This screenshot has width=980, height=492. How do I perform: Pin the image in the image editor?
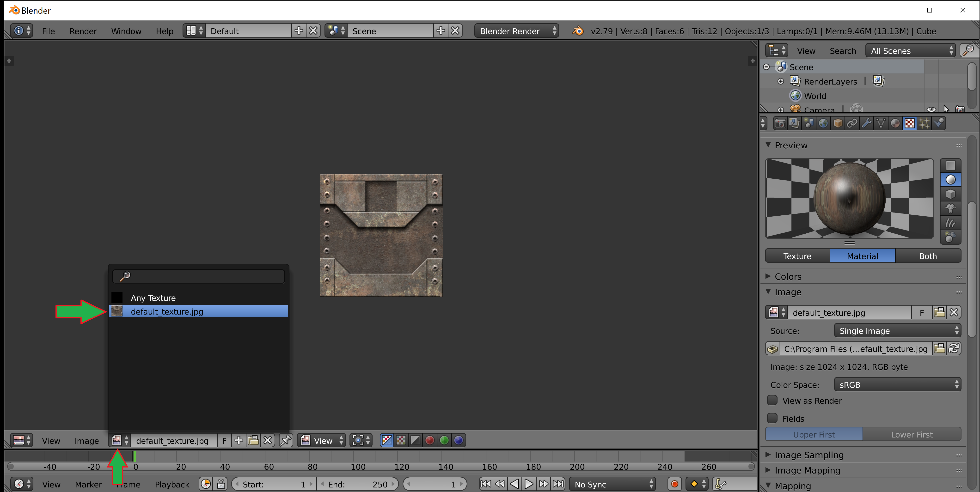(286, 440)
